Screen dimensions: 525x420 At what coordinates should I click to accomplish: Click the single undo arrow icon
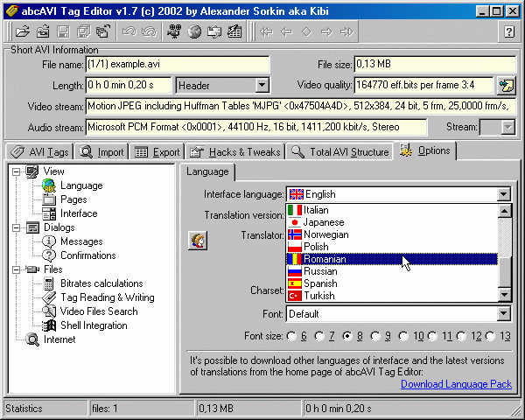point(129,31)
